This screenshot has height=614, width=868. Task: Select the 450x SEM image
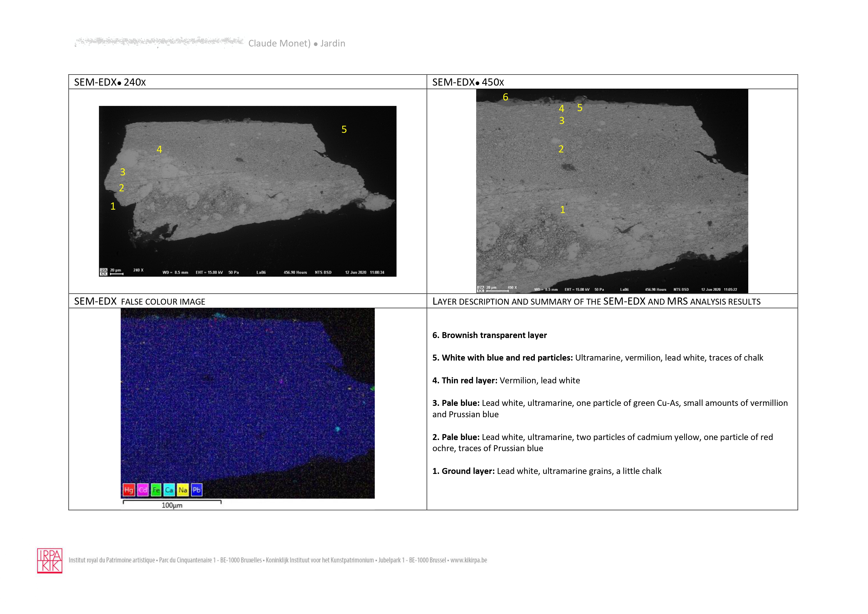coord(612,191)
